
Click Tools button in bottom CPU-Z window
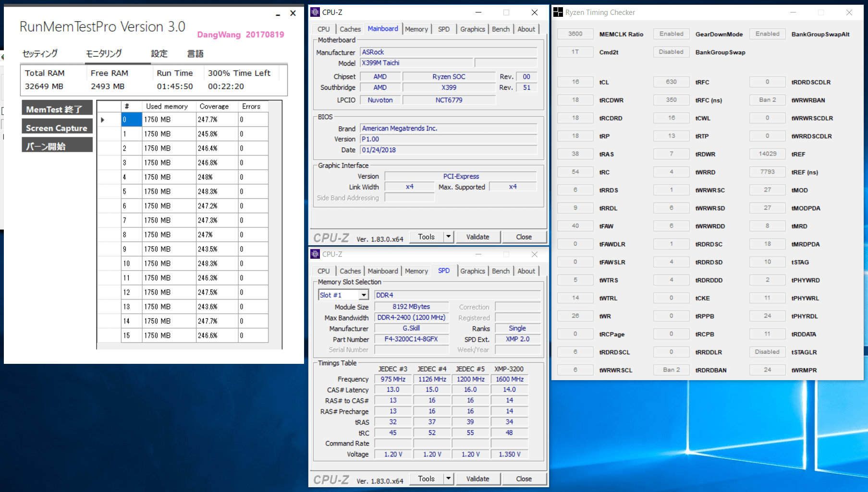427,479
